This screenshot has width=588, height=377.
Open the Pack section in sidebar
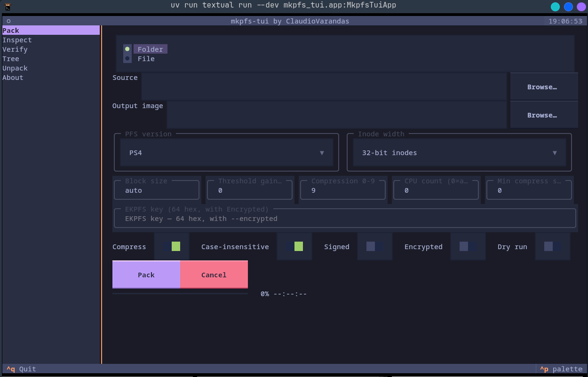tap(51, 31)
